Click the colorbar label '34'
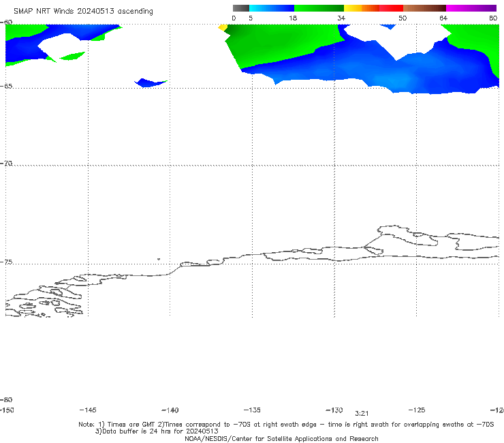The image size is (504, 443). tap(341, 18)
